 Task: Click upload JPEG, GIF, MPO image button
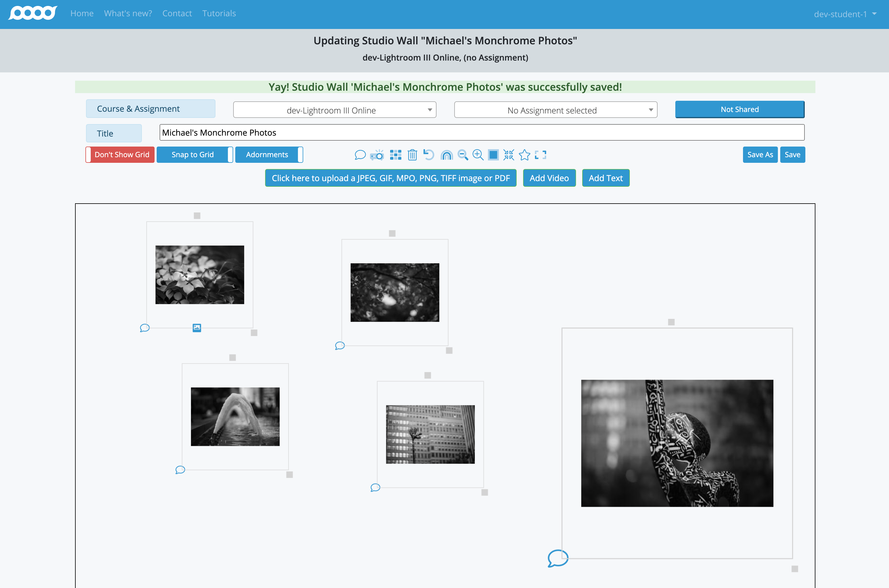click(390, 178)
